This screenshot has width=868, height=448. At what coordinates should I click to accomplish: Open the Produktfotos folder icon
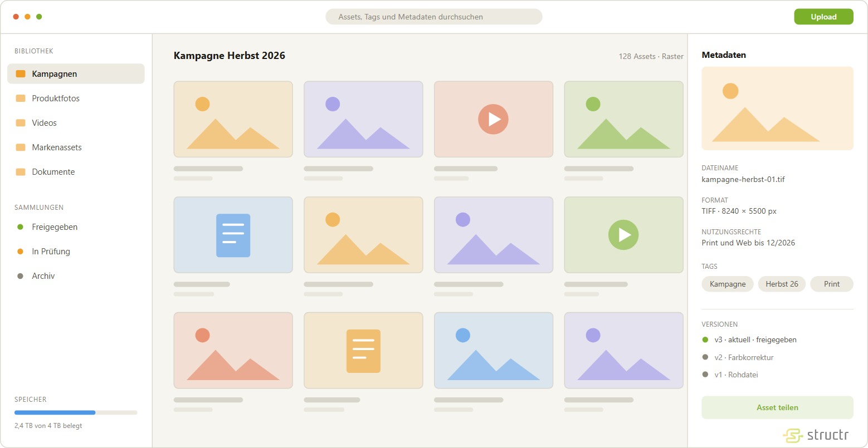(21, 99)
